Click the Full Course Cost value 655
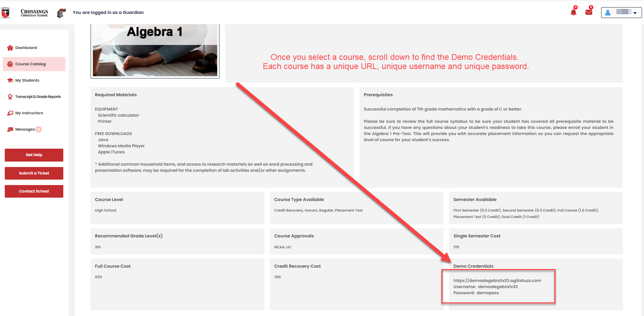644x316 pixels. point(98,277)
